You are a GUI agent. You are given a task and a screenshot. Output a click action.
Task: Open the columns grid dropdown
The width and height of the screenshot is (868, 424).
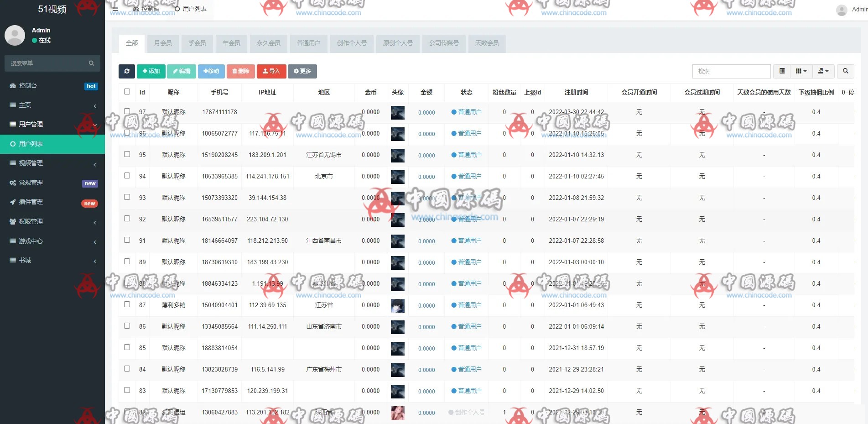(801, 71)
